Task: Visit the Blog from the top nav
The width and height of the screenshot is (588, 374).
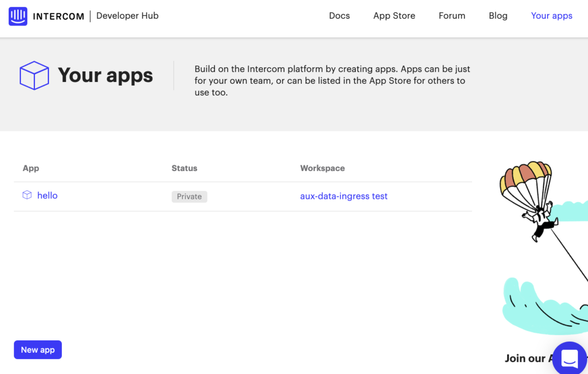Action: click(498, 15)
